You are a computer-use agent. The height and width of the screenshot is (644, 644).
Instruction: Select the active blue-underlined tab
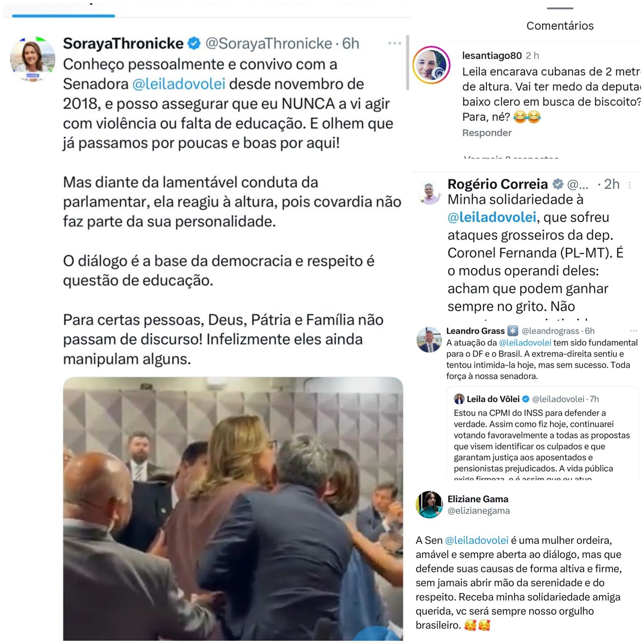(x=64, y=15)
